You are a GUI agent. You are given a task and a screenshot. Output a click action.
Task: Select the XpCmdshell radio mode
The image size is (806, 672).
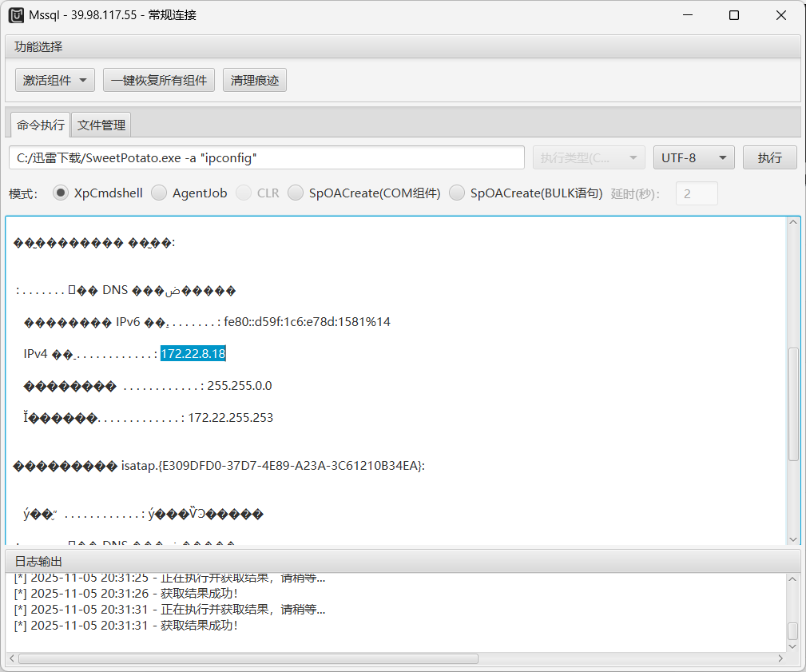coord(61,193)
